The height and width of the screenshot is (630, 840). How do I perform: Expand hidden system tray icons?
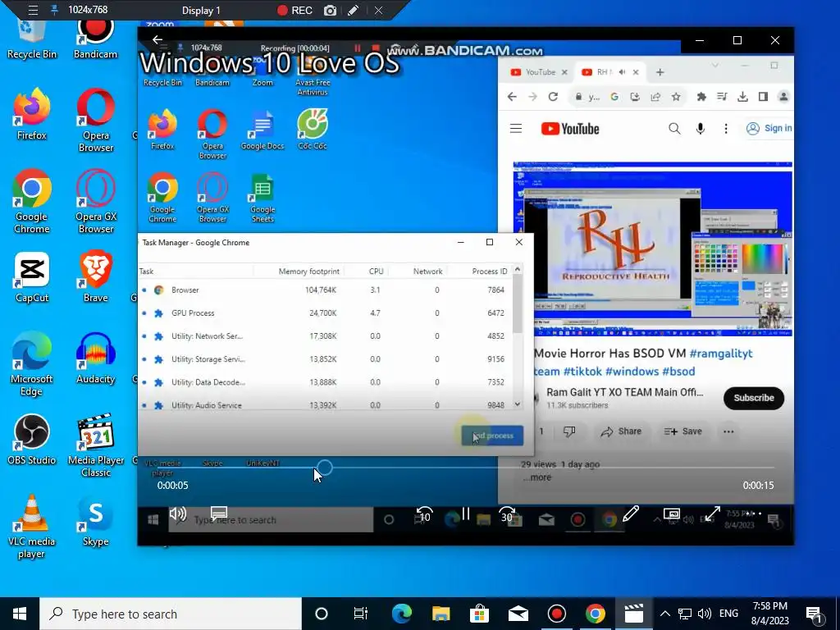pos(664,614)
